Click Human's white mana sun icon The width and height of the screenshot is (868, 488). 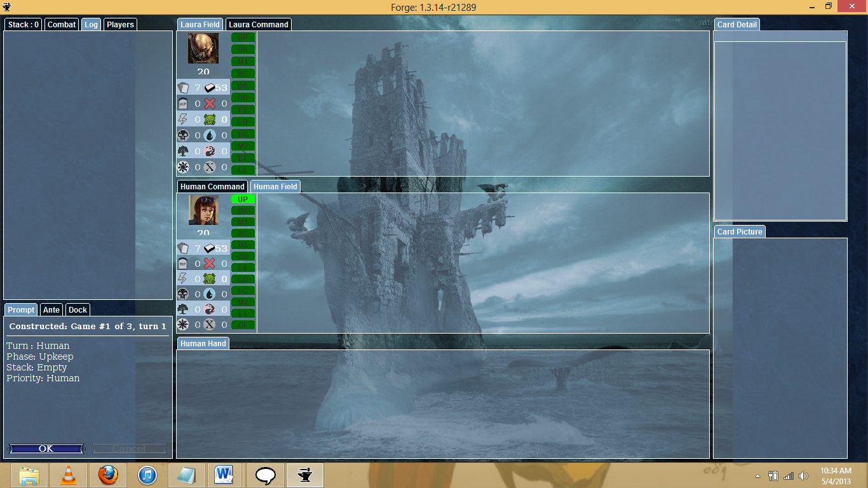pos(183,325)
